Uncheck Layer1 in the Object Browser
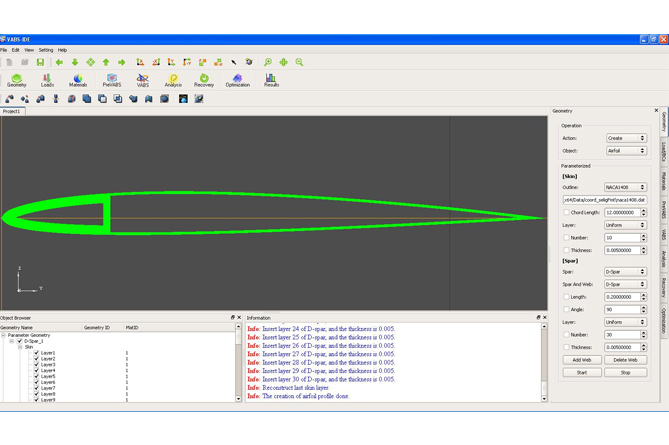The width and height of the screenshot is (669, 445). tap(37, 353)
